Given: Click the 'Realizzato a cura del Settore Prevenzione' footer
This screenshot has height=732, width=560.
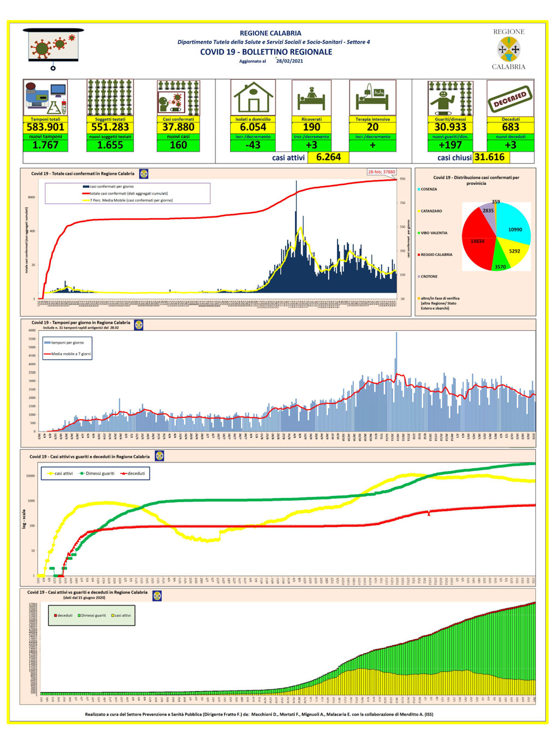Looking at the screenshot, I should pos(259,714).
